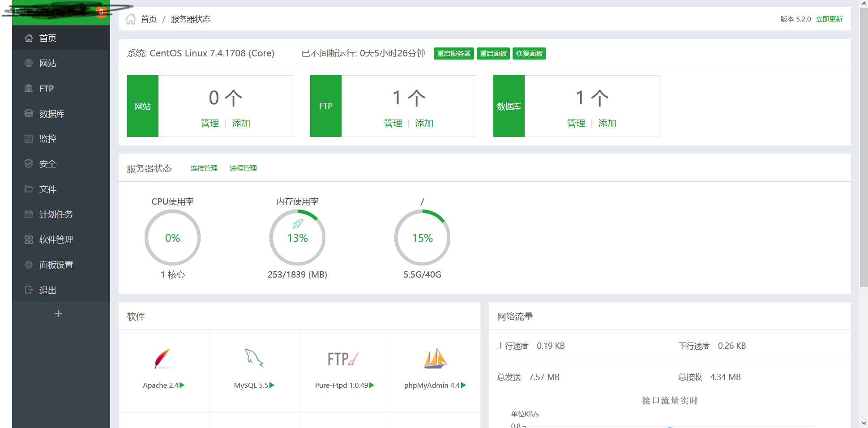Viewport: 868px width, 428px height.
Task: Click the 网站 globe icon in sidebar
Action: (x=29, y=63)
